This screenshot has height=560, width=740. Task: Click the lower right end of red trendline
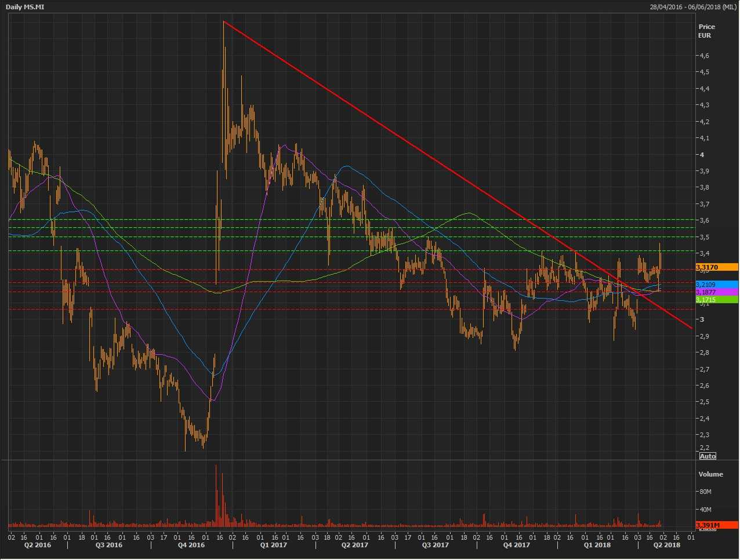pyautogui.click(x=692, y=328)
